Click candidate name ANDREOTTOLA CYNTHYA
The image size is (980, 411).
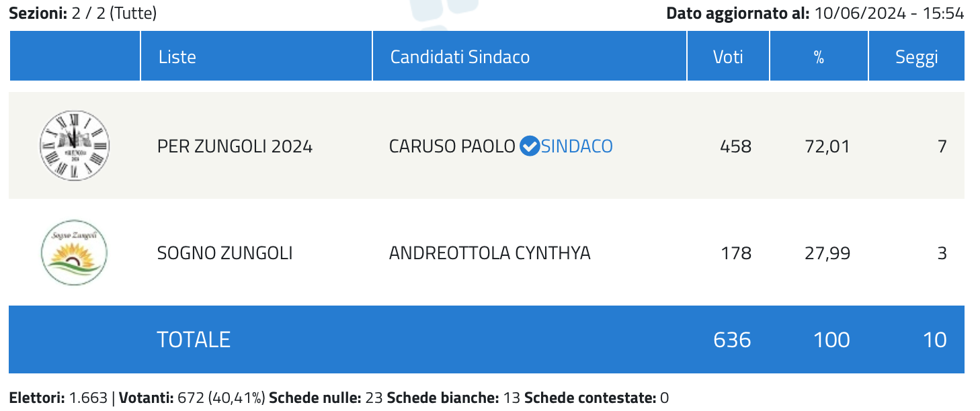point(490,253)
